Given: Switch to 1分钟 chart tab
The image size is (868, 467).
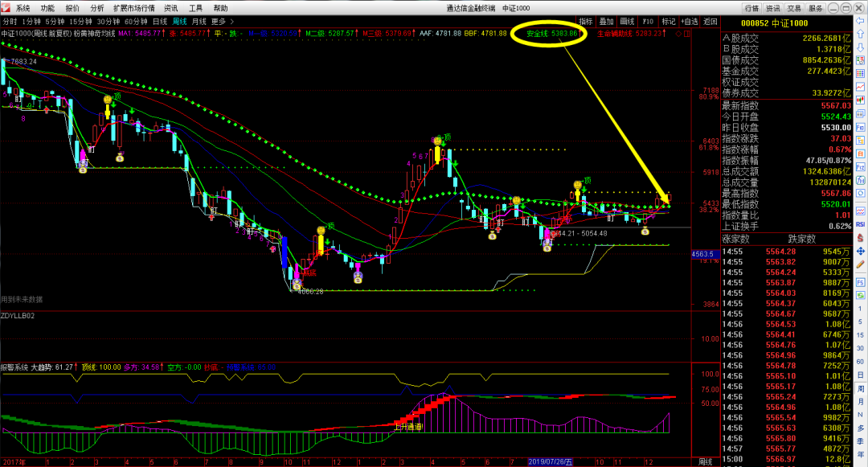Looking at the screenshot, I should click(31, 22).
